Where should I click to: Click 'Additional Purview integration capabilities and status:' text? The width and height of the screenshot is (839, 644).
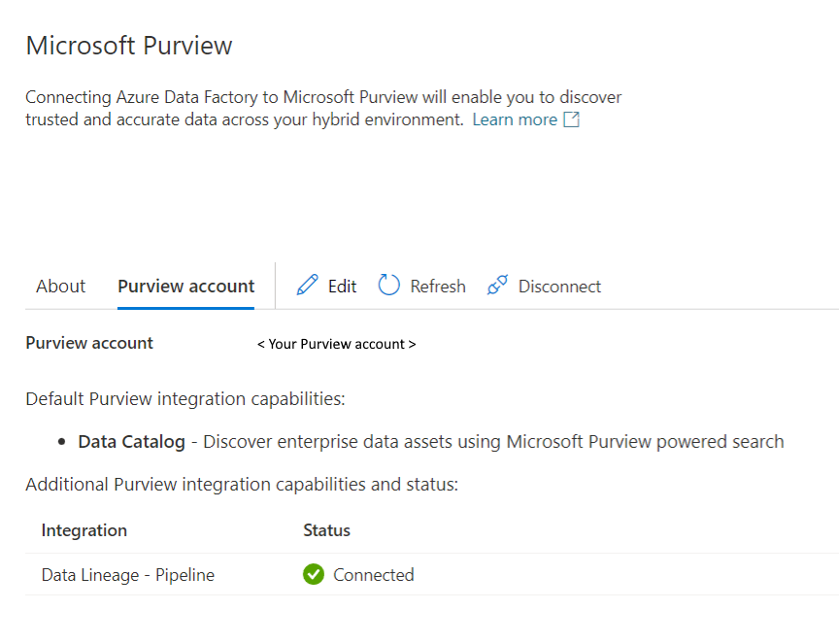tap(242, 485)
